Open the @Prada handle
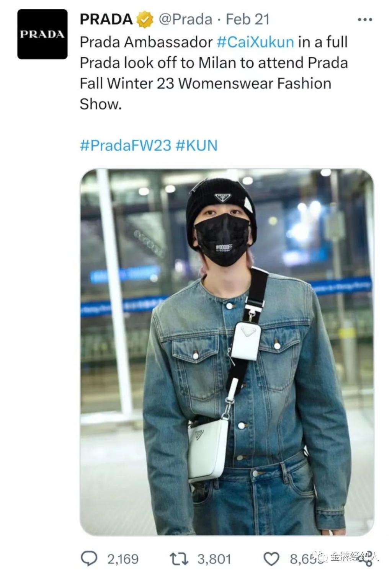Image resolution: width=392 pixels, height=574 pixels. click(185, 19)
